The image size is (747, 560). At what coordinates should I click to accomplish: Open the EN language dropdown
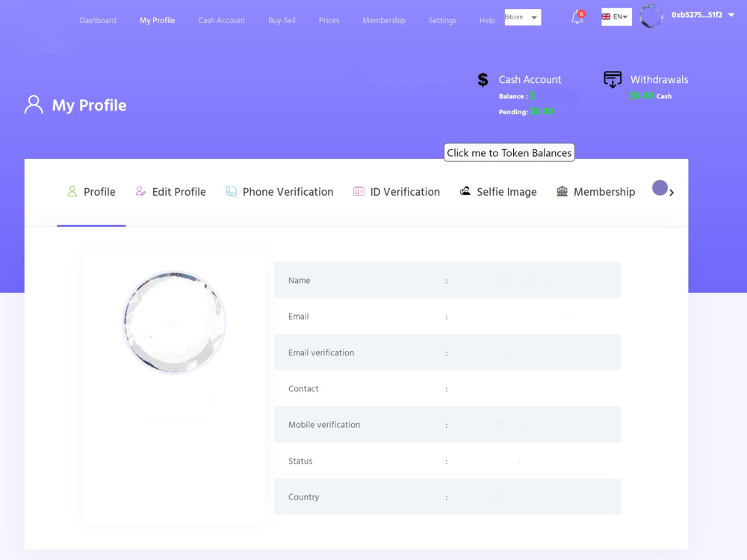[616, 16]
